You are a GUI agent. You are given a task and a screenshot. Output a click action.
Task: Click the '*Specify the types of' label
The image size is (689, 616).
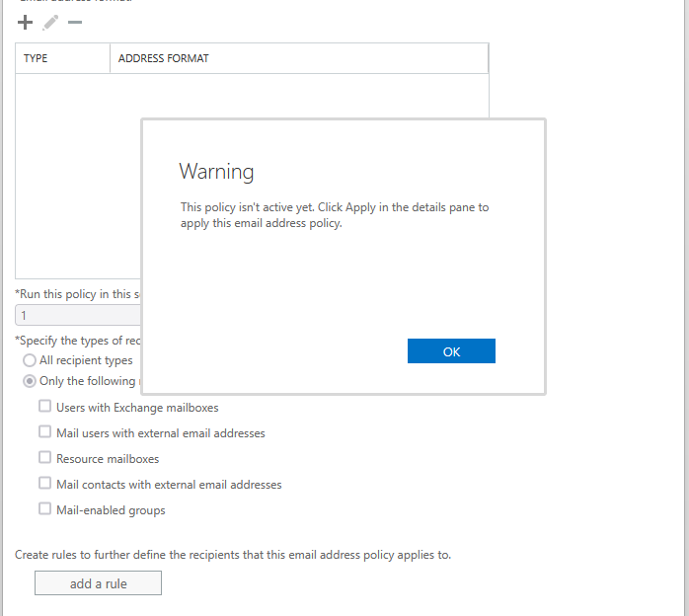click(x=79, y=341)
